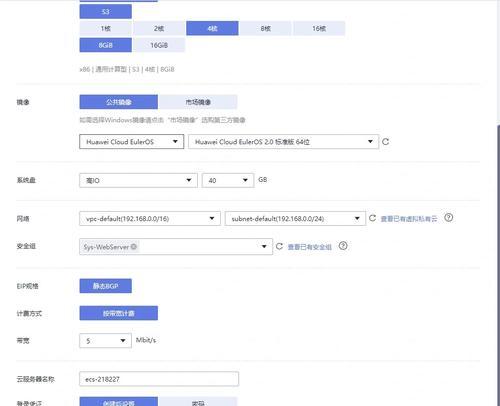
Task: Open help icon beside the VPC link
Action: click(x=449, y=218)
